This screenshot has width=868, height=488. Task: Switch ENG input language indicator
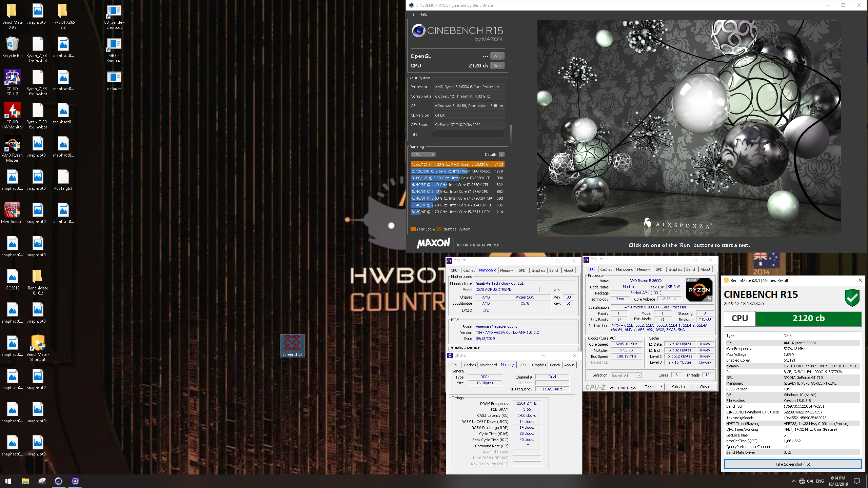pos(820,481)
